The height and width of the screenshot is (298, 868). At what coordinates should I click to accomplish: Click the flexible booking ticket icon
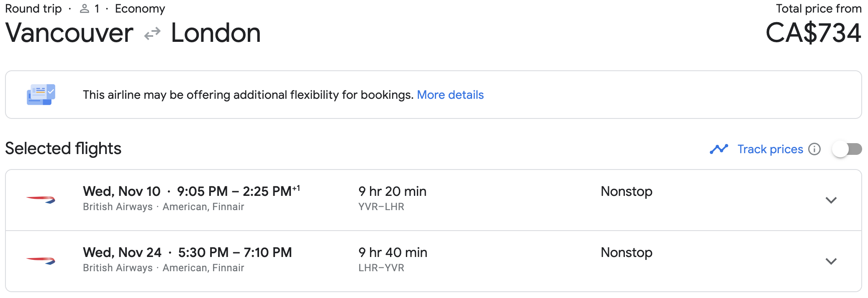[41, 95]
